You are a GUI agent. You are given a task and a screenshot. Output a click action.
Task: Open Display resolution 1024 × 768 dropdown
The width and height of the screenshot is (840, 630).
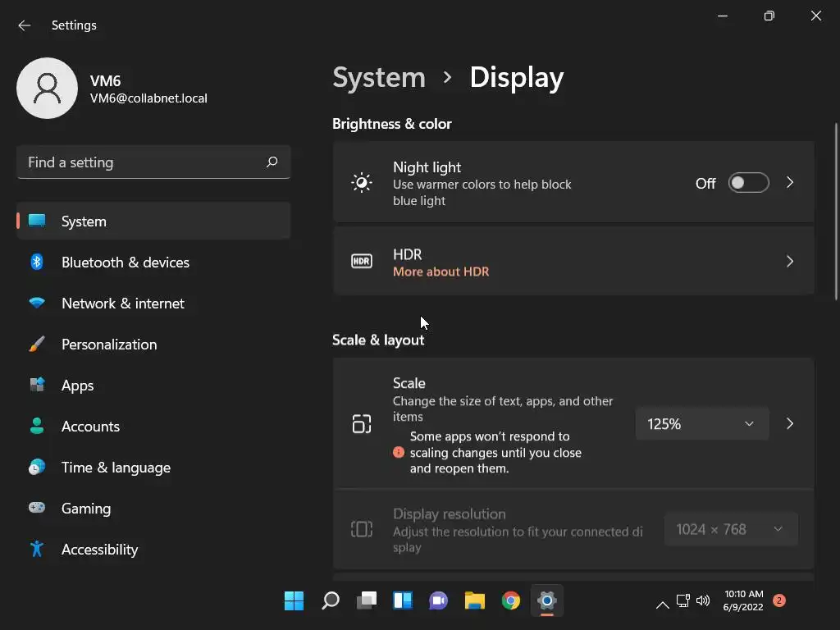[731, 529]
